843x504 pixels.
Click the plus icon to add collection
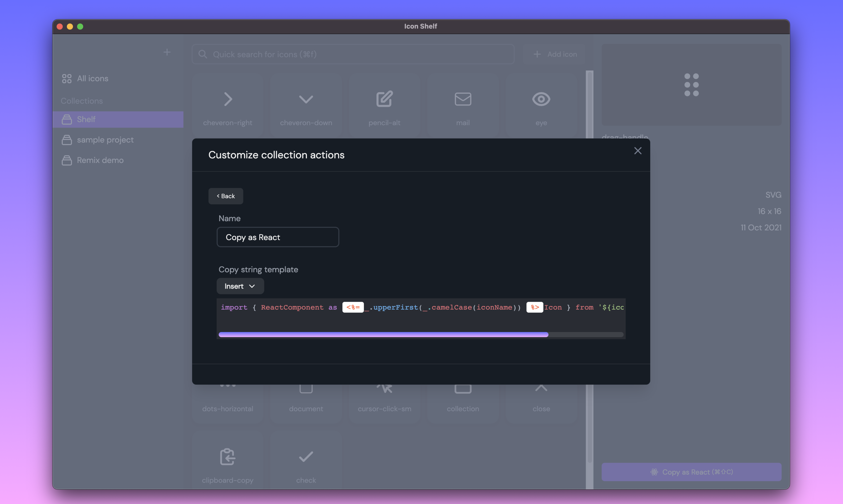[x=167, y=52]
